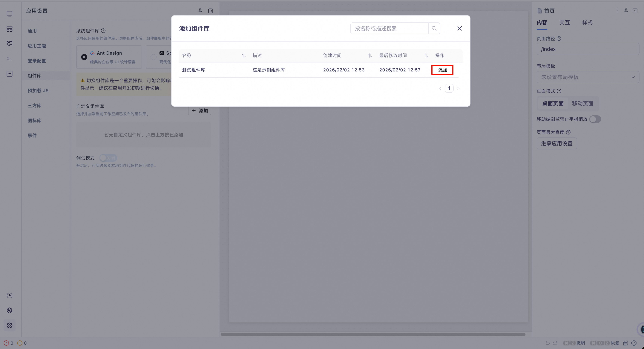Click 添加 for 测试组件库 row
The height and width of the screenshot is (349, 644).
442,70
